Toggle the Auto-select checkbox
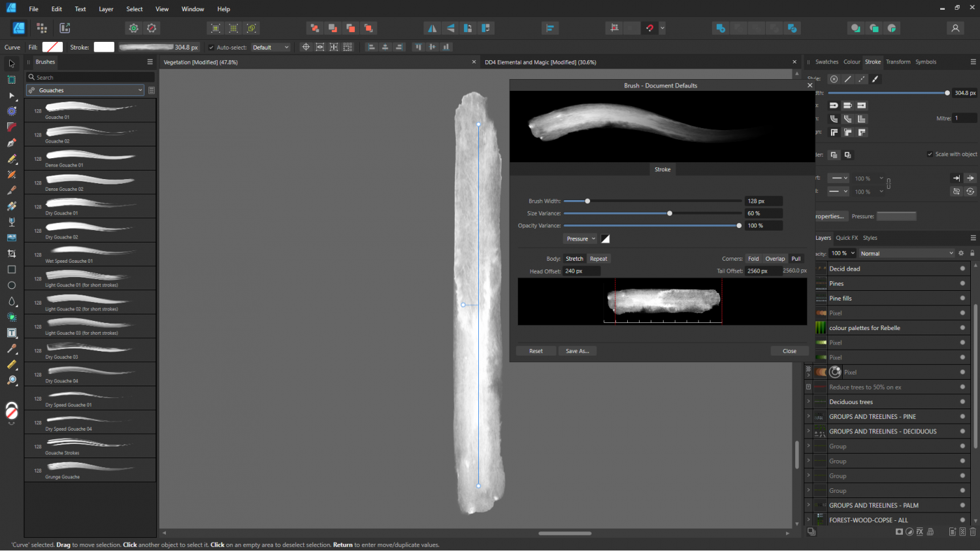 (x=211, y=47)
